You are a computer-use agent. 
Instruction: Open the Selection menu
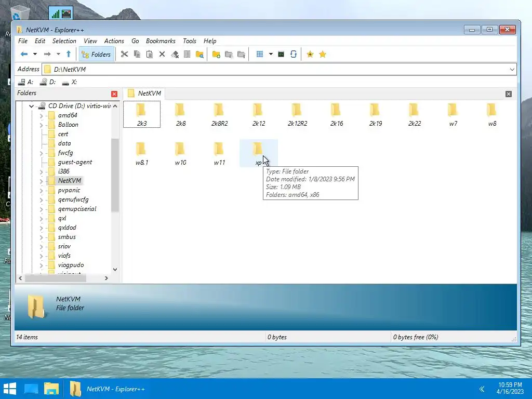pos(64,41)
